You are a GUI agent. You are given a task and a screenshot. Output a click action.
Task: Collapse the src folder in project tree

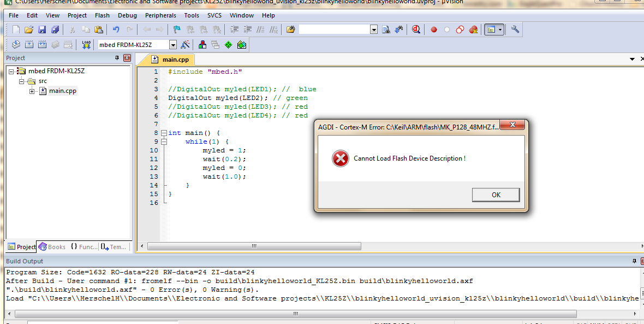[22, 81]
